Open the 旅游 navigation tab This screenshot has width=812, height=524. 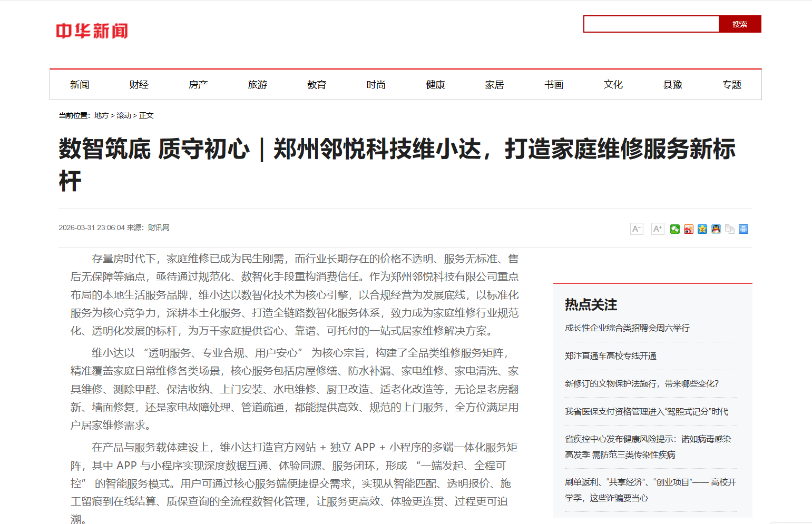(x=258, y=85)
